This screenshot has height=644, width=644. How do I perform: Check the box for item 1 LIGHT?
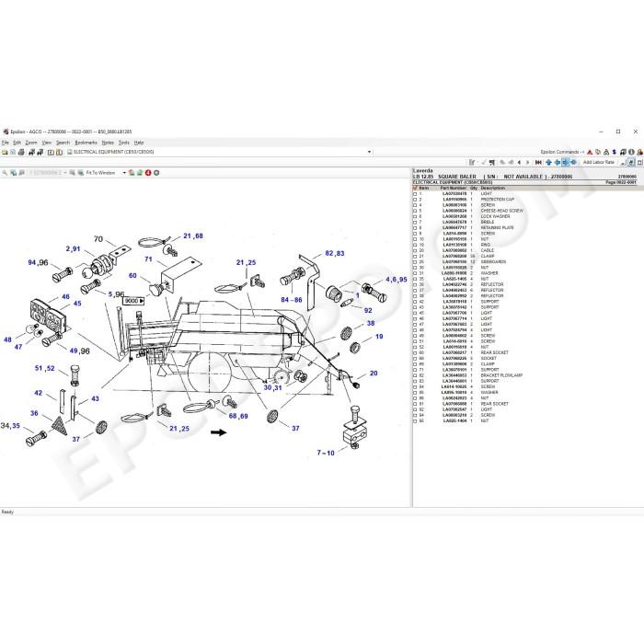tap(415, 194)
